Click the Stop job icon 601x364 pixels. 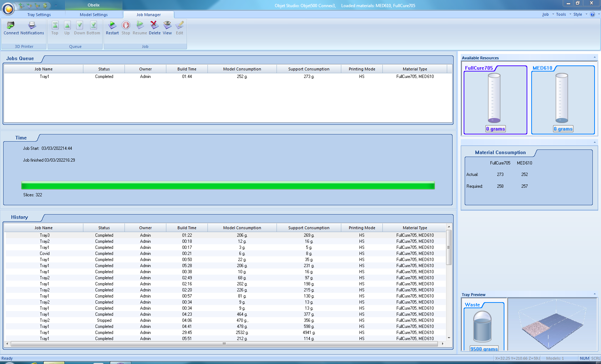click(x=126, y=28)
